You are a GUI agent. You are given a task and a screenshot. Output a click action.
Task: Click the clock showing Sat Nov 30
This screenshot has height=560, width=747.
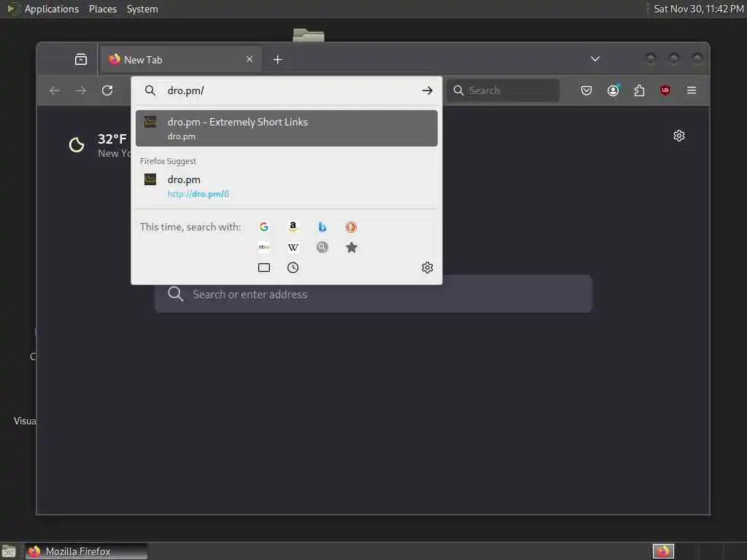698,9
